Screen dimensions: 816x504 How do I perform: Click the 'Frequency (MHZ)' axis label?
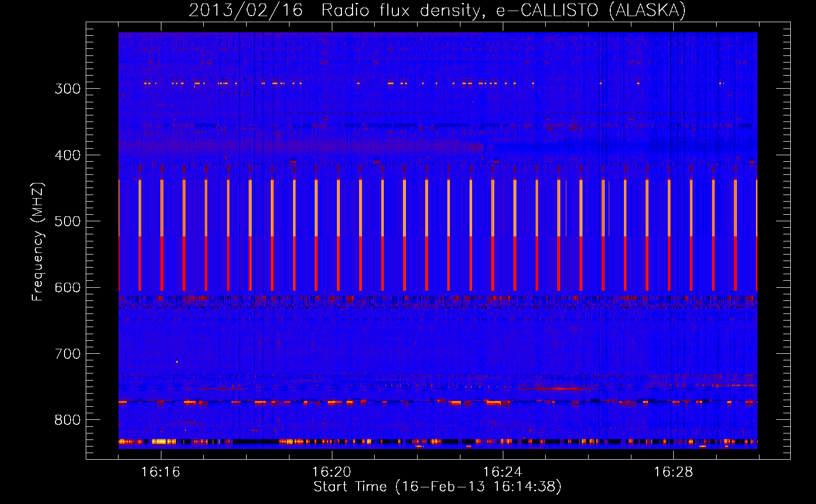pos(38,242)
